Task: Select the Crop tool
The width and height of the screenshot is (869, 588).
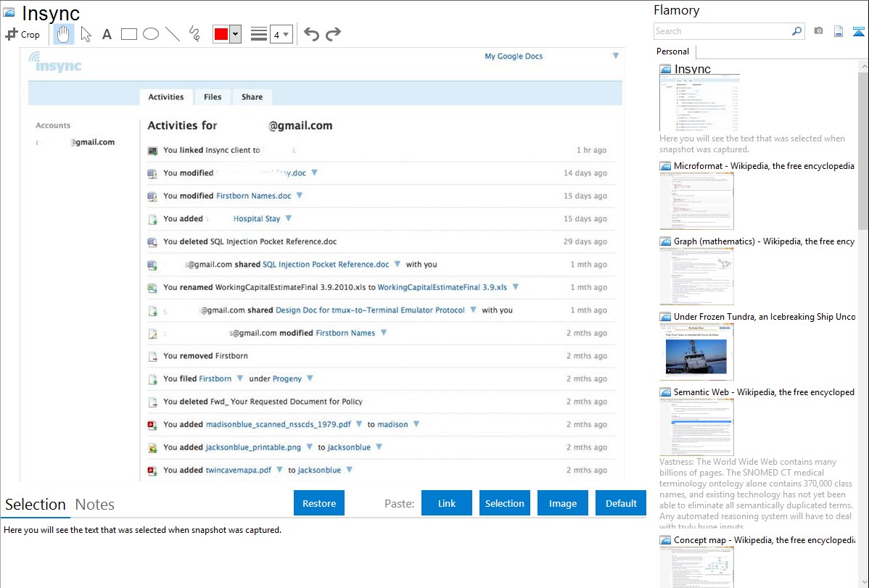Action: (22, 34)
